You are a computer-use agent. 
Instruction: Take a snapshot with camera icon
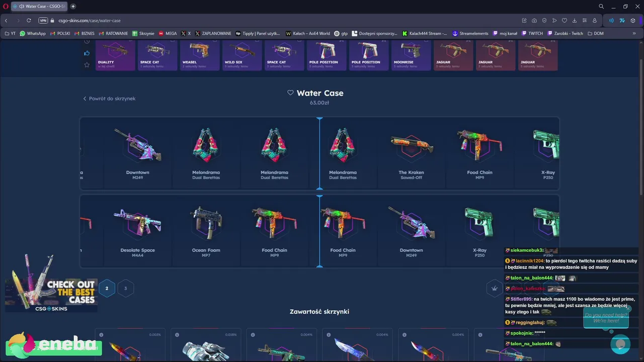(534, 21)
